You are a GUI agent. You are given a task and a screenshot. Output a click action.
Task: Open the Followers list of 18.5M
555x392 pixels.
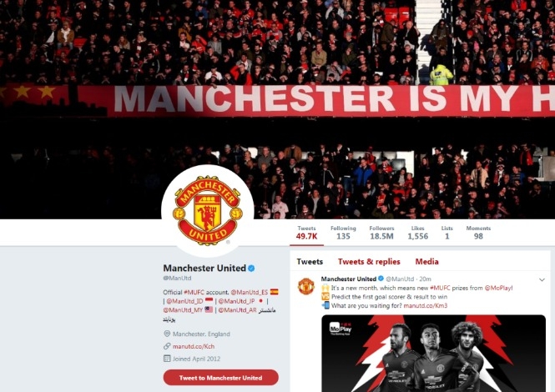pyautogui.click(x=381, y=233)
